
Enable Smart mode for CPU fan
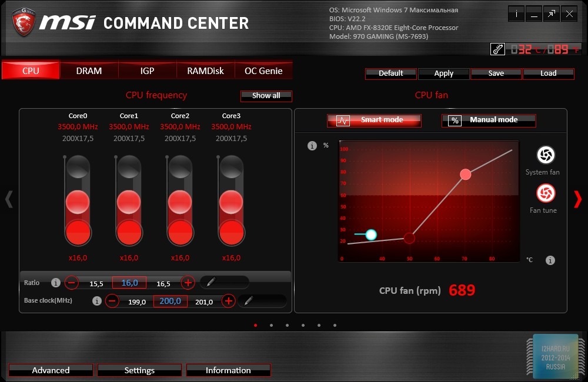pos(374,120)
